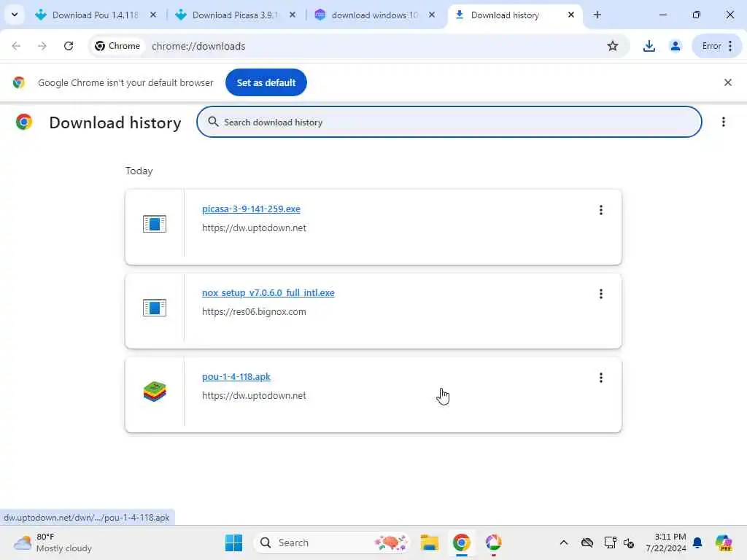This screenshot has width=747, height=560.
Task: Open File Explorer from the taskbar
Action: coord(429,542)
